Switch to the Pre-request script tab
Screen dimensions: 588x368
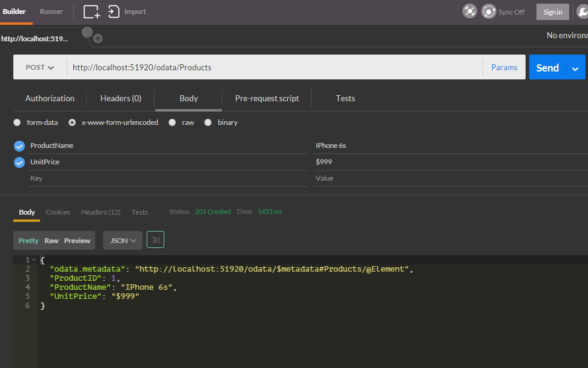click(x=267, y=98)
